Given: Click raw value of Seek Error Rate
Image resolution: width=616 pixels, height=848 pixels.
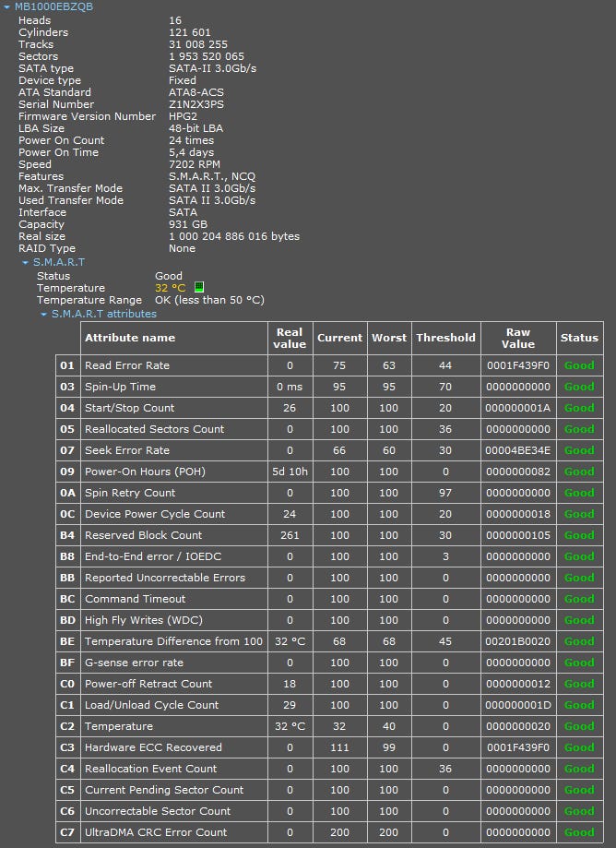Looking at the screenshot, I should click(517, 450).
